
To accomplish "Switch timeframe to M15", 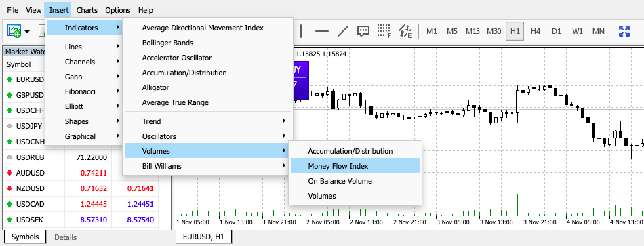I will click(472, 31).
